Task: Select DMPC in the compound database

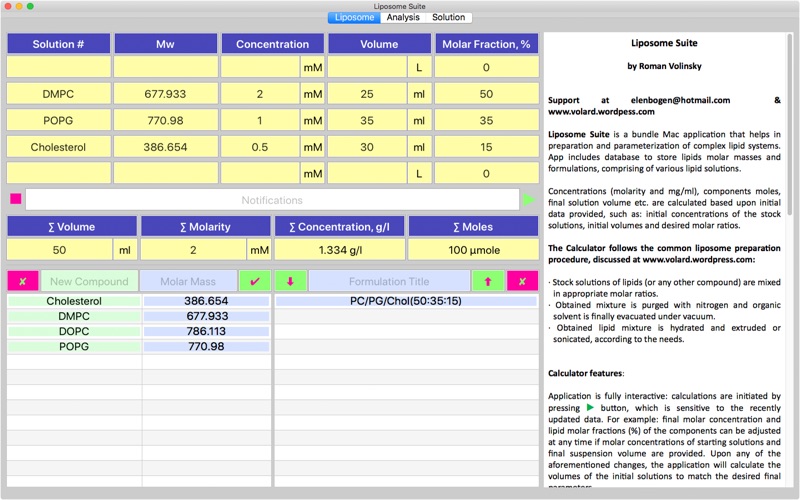Action: (x=74, y=316)
